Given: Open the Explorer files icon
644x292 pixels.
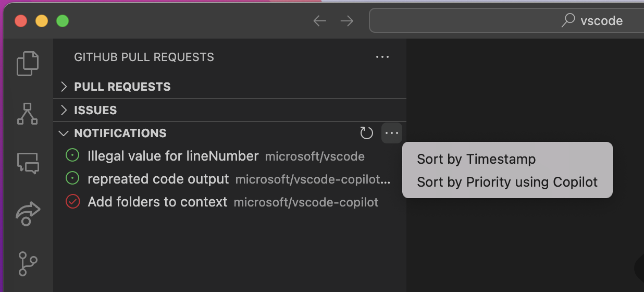Looking at the screenshot, I should click(x=28, y=64).
